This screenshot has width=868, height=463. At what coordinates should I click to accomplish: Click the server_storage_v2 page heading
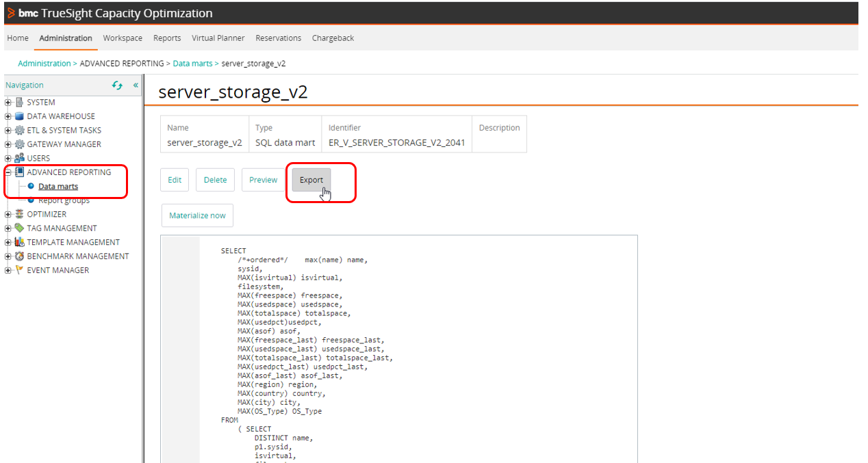point(233,92)
